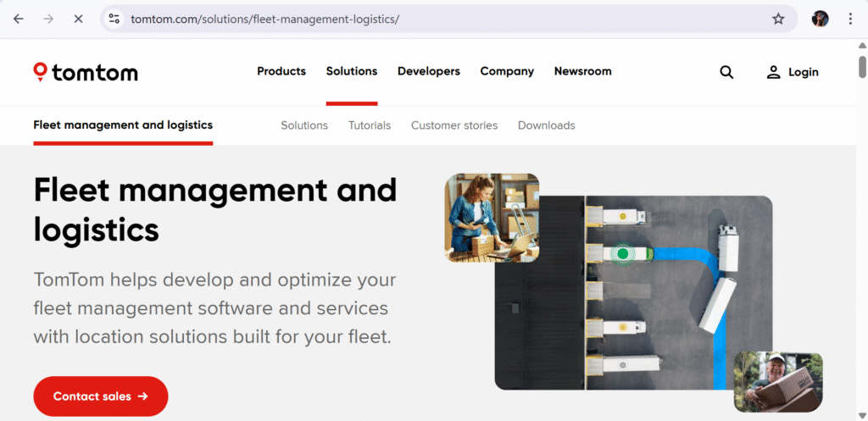Click the page vertical scrollbar thumb
The image size is (868, 421).
tap(862, 66)
